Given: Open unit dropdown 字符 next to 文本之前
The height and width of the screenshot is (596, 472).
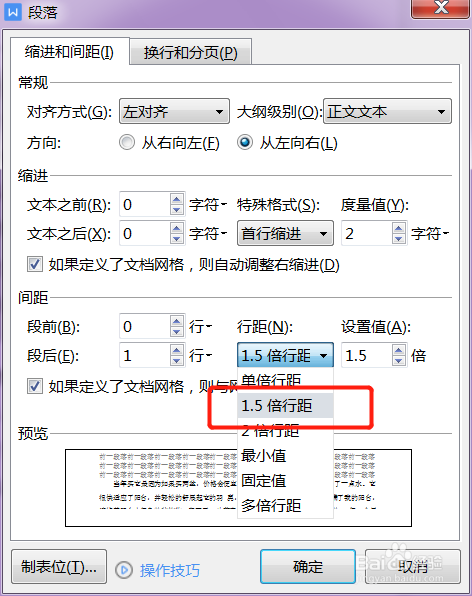Looking at the screenshot, I should [x=208, y=204].
